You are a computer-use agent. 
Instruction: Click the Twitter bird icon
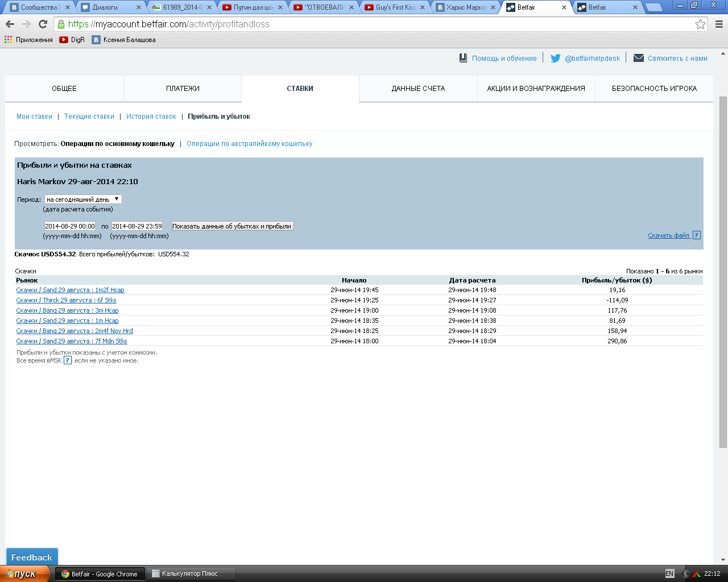(x=556, y=58)
